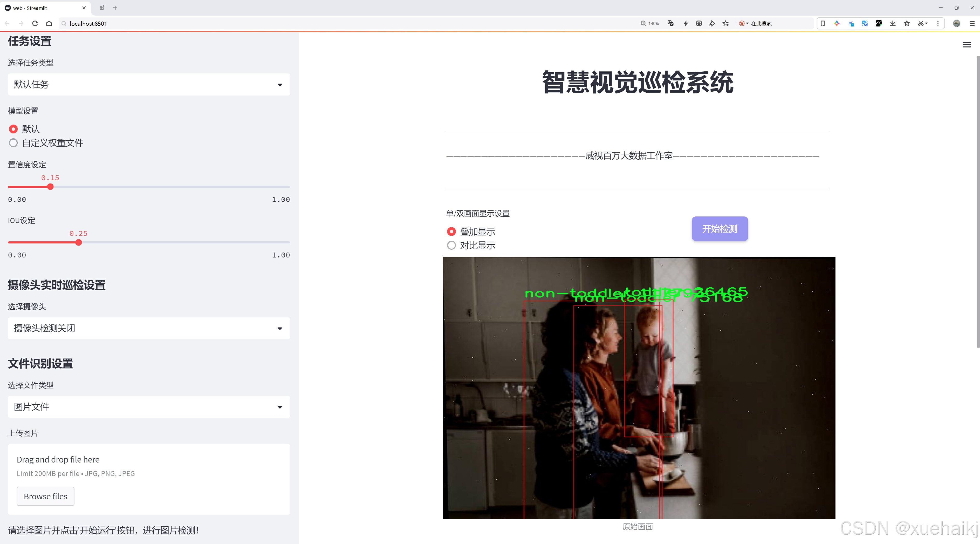This screenshot has width=980, height=544.
Task: Close the web · Streamlit tab
Action: point(84,8)
